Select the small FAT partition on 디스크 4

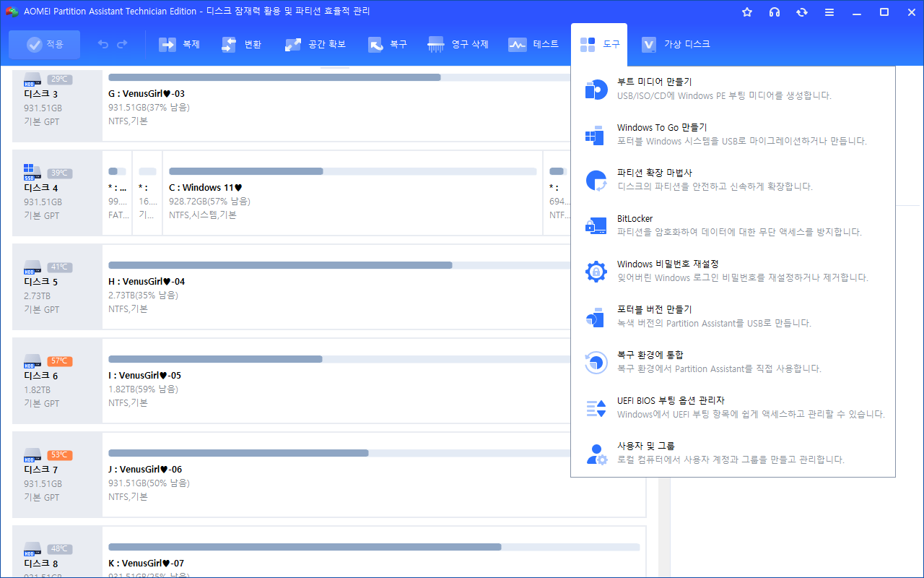click(x=117, y=192)
